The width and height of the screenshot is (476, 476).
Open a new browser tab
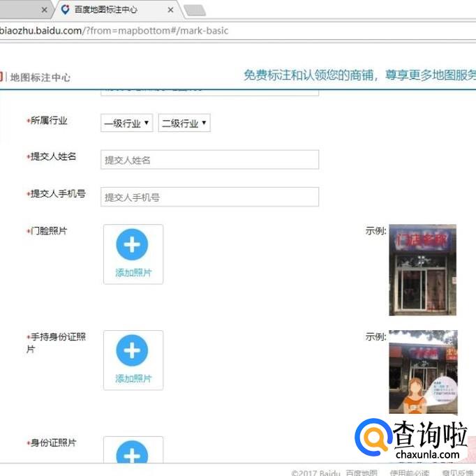pyautogui.click(x=194, y=10)
